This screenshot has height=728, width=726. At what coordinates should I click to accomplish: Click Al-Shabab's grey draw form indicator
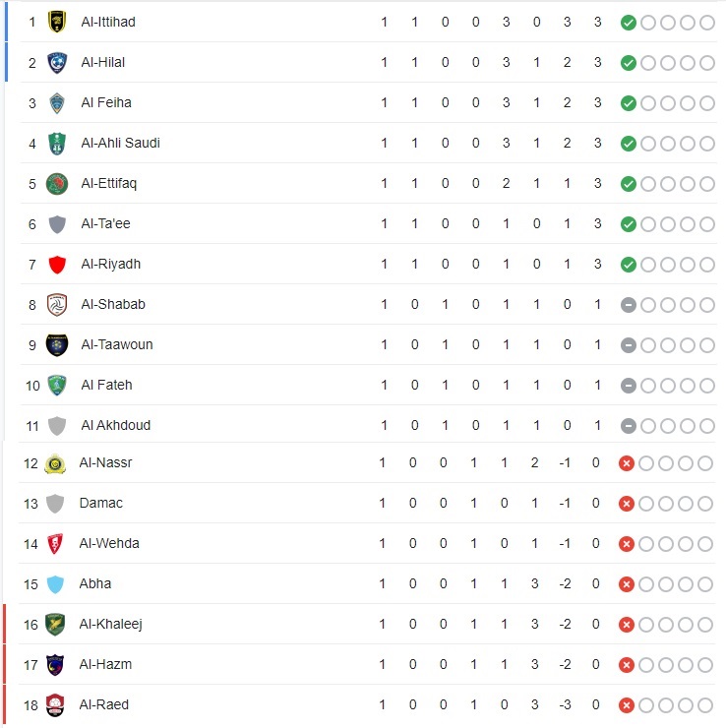tap(628, 304)
